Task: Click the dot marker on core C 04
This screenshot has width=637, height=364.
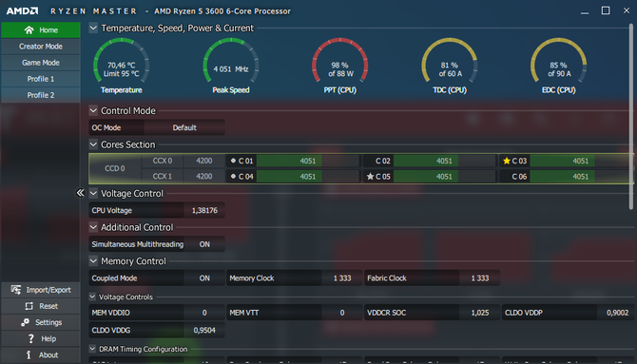Action: click(233, 177)
